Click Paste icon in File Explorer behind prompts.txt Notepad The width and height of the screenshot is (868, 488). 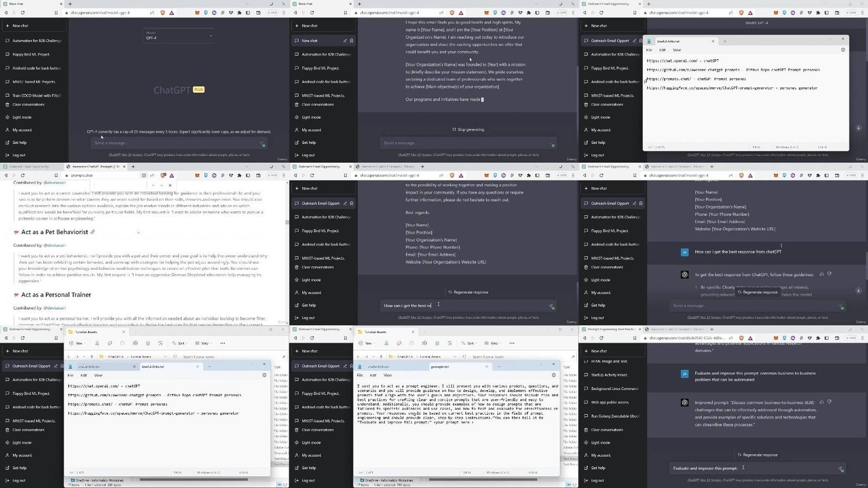point(412,343)
